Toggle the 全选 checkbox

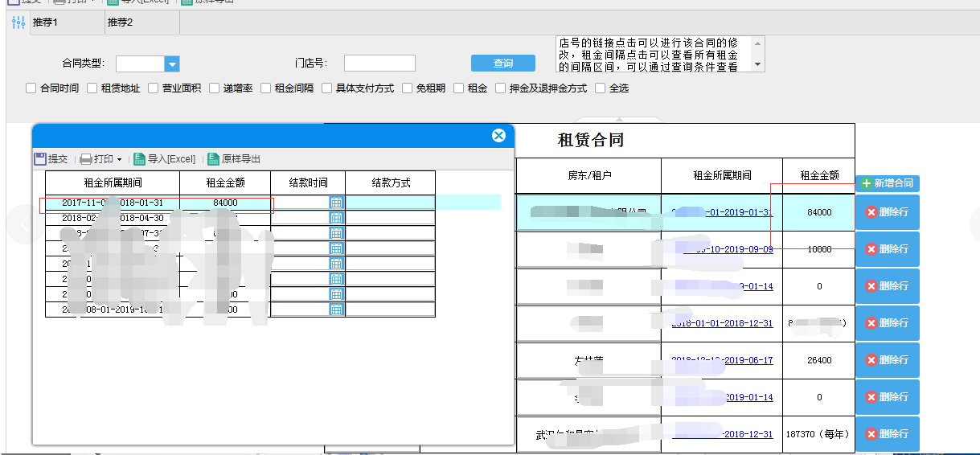coord(600,88)
